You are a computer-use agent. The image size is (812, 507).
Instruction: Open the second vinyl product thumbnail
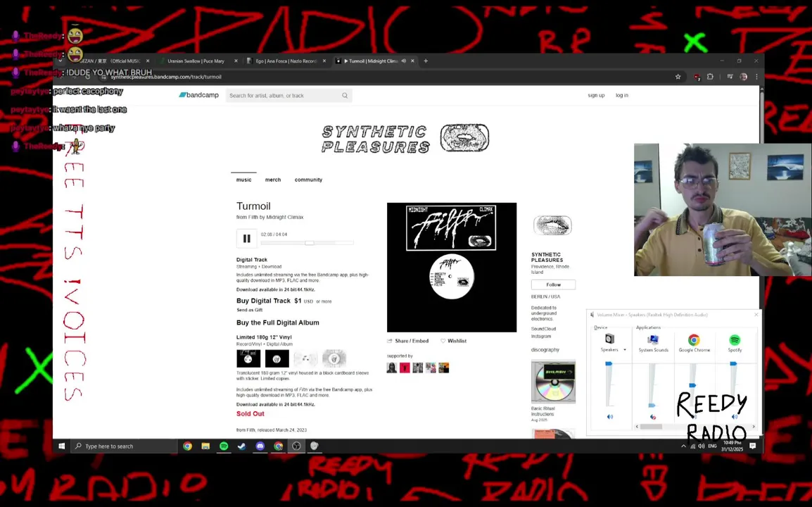[277, 358]
